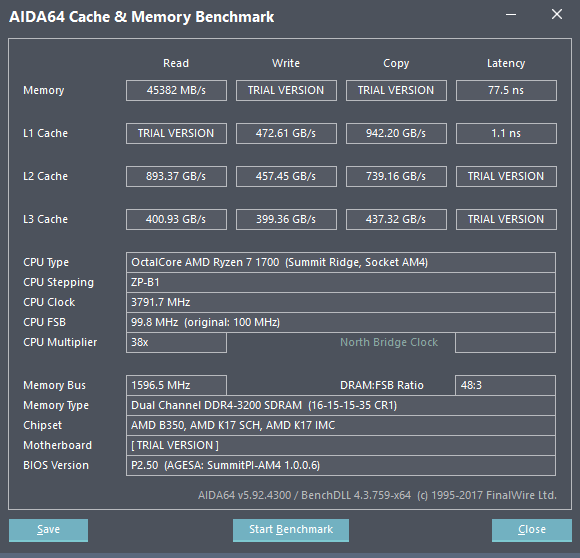Minimize the AIDA64 benchmark window
This screenshot has width=580, height=558.
click(x=511, y=15)
